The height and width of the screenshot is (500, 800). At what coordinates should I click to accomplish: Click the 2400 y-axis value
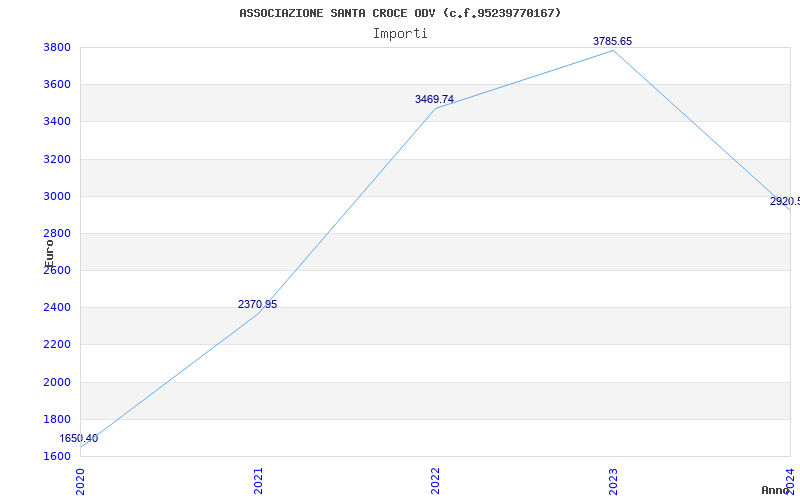tap(57, 308)
